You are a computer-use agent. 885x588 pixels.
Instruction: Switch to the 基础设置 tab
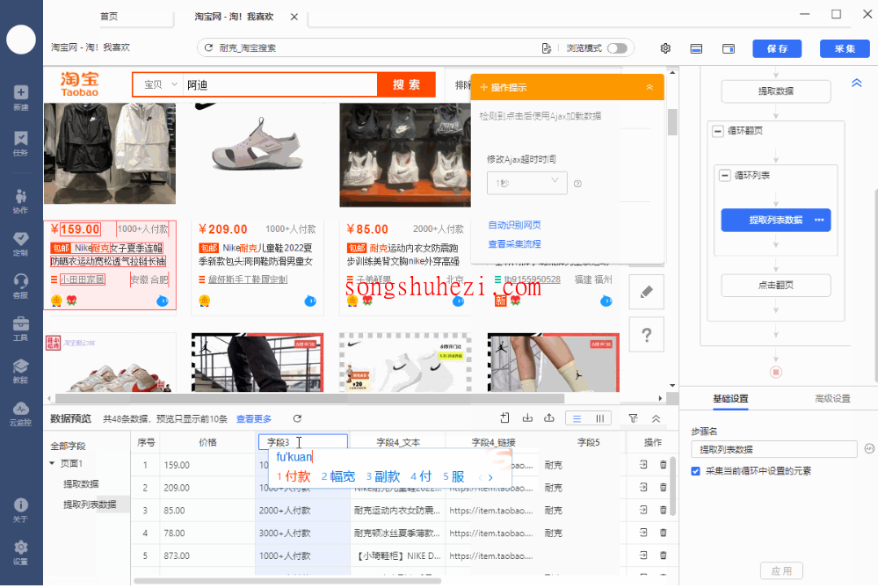[x=730, y=398]
